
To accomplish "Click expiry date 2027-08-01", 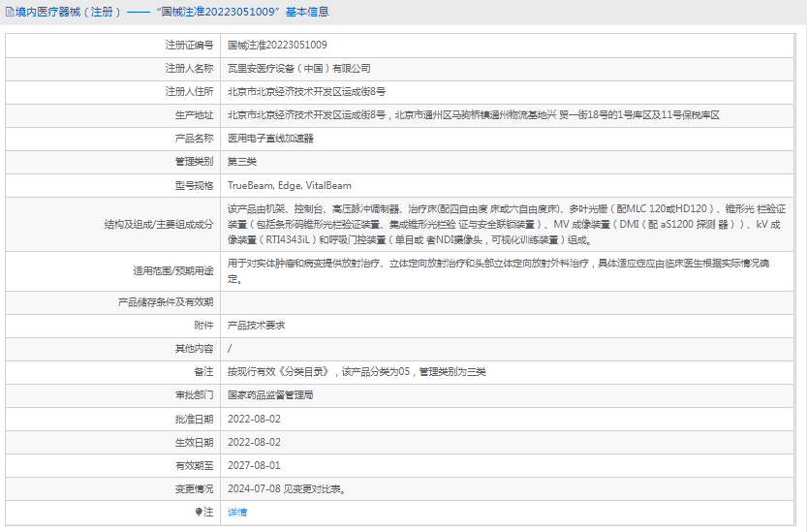I will tap(254, 465).
